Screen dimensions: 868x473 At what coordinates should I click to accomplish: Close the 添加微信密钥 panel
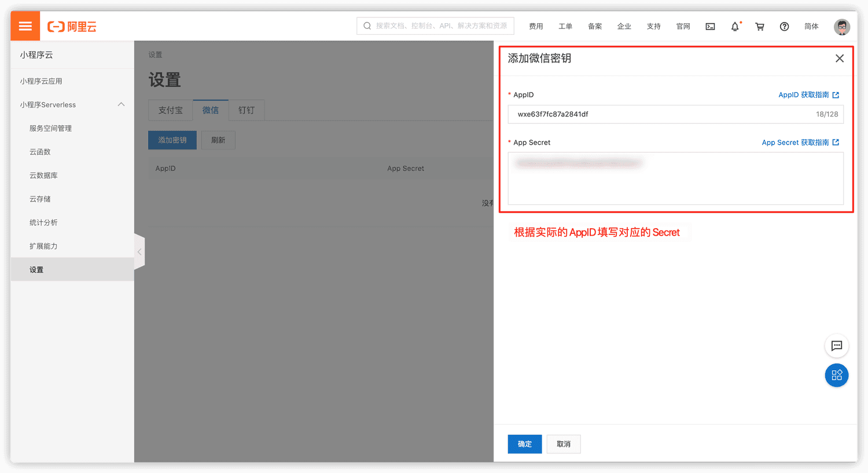[840, 58]
